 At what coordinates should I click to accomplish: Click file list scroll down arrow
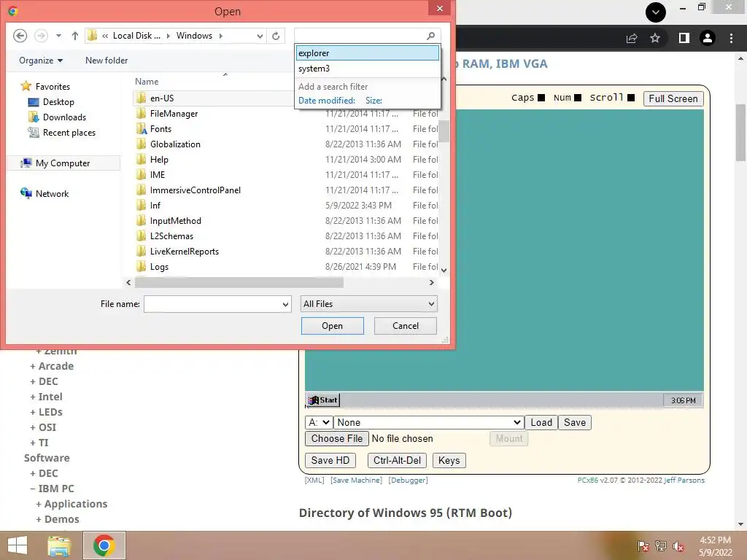pos(444,271)
